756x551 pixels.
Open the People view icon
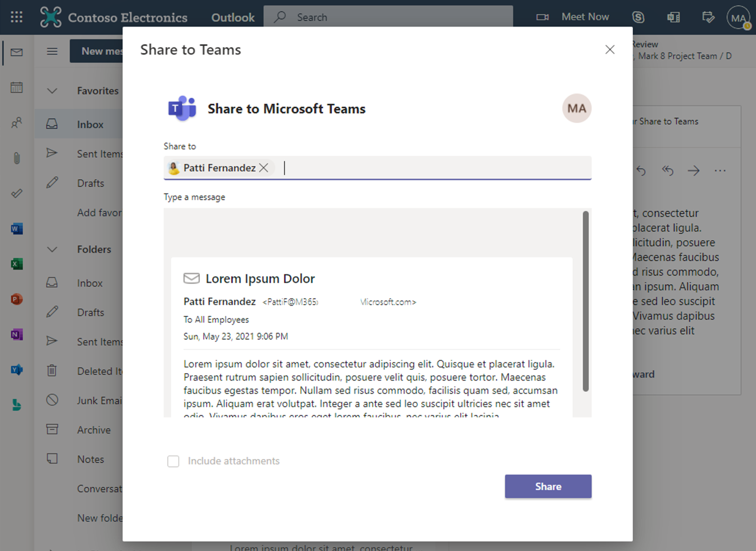tap(16, 123)
